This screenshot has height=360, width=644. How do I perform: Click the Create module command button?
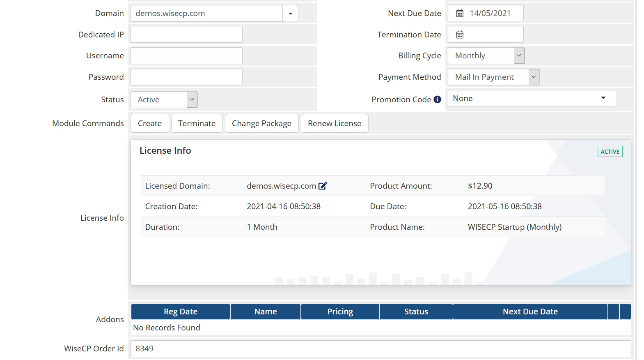click(x=150, y=123)
